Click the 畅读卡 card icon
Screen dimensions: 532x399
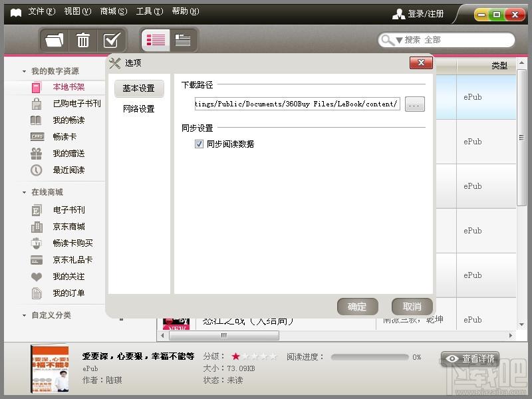[37, 137]
